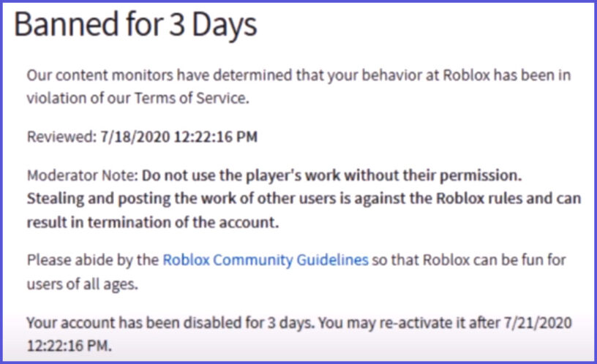Click the final "12:22:16 PM." time text
597x364 pixels.
(x=70, y=346)
